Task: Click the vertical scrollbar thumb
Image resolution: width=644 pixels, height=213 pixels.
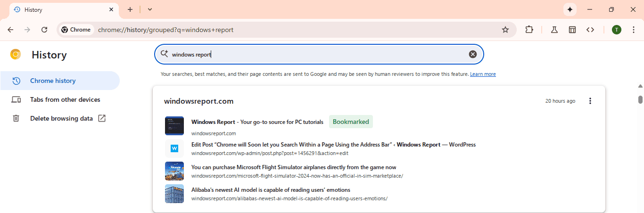Action: point(640,99)
